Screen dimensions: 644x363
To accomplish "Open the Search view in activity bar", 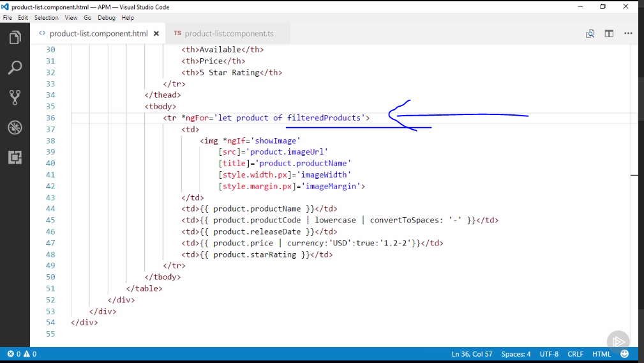I will (15, 67).
